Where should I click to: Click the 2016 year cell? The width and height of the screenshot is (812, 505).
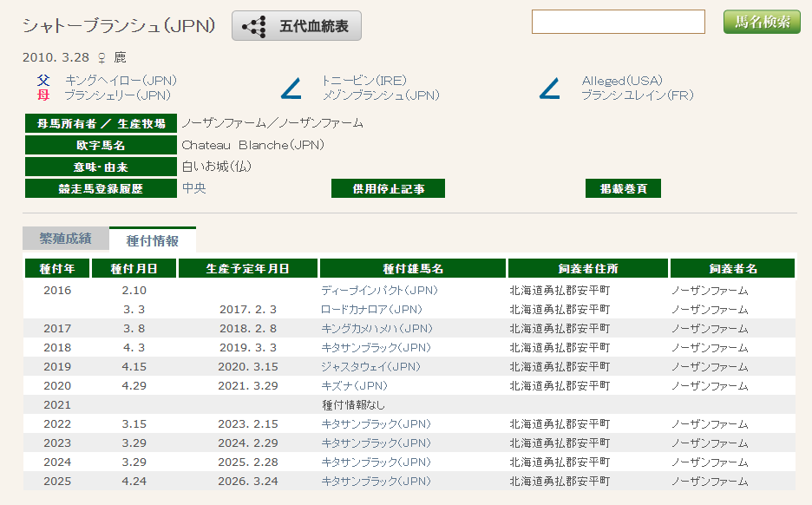57,291
